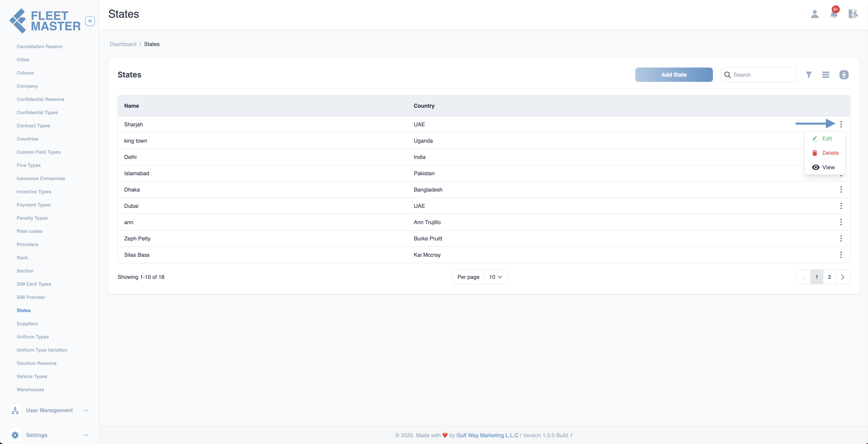This screenshot has height=444, width=868.
Task: Click the User Management org-chart icon
Action: (15, 410)
